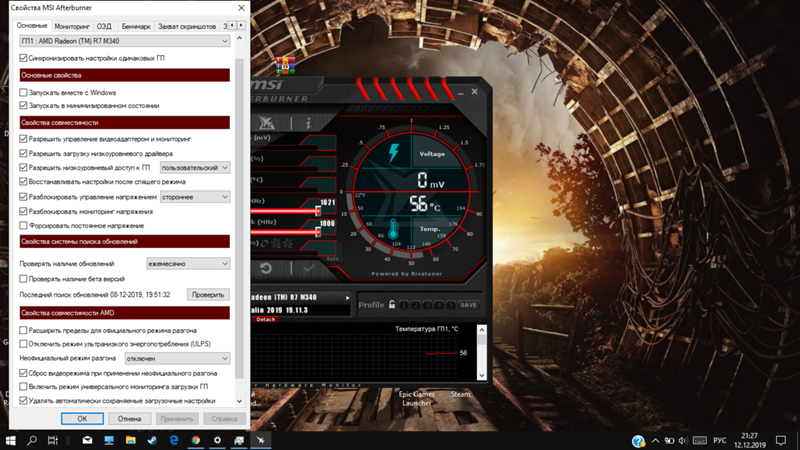The width and height of the screenshot is (800, 450).
Task: Click the 'Отмена' cancel button
Action: pos(130,419)
